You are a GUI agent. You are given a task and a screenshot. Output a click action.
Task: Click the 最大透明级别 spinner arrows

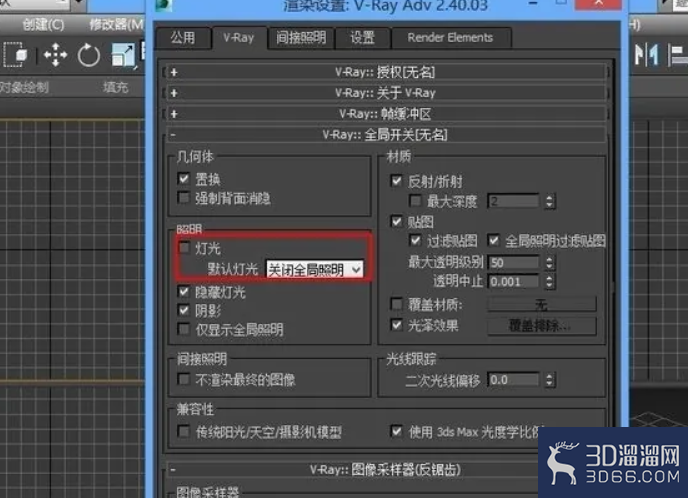pos(549,262)
